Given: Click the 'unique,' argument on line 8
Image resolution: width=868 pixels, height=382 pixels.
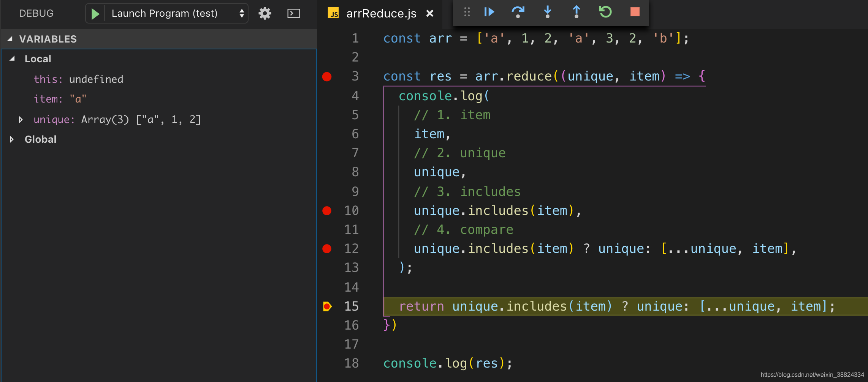Looking at the screenshot, I should (440, 172).
